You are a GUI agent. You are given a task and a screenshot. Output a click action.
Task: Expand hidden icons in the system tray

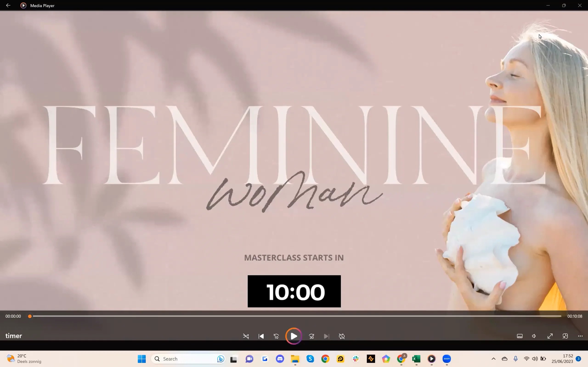click(493, 359)
